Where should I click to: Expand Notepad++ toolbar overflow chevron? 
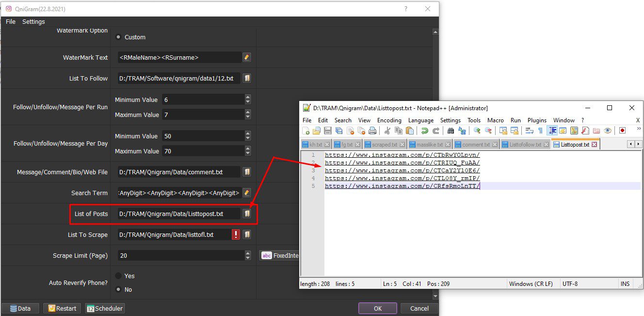pos(639,129)
